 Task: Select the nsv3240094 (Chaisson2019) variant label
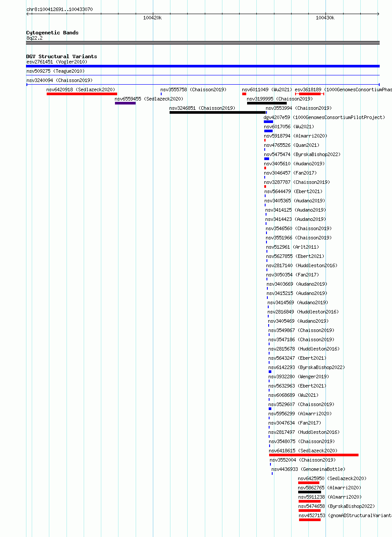pyautogui.click(x=59, y=80)
